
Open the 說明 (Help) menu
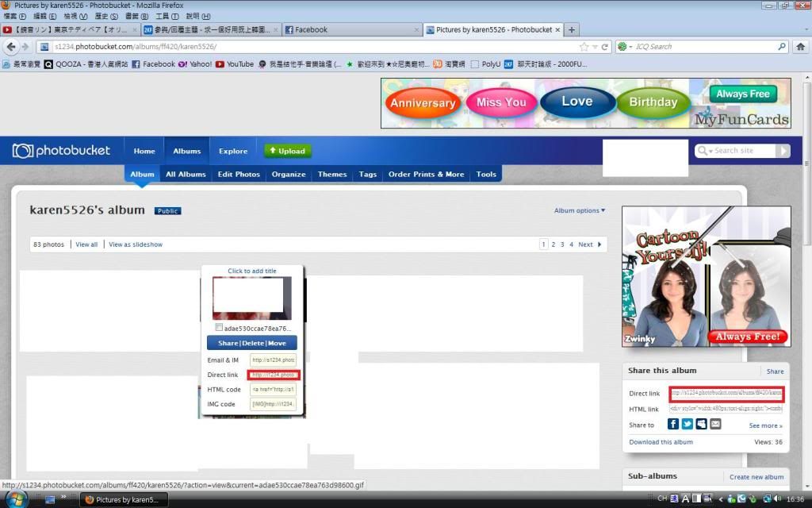tap(198, 16)
